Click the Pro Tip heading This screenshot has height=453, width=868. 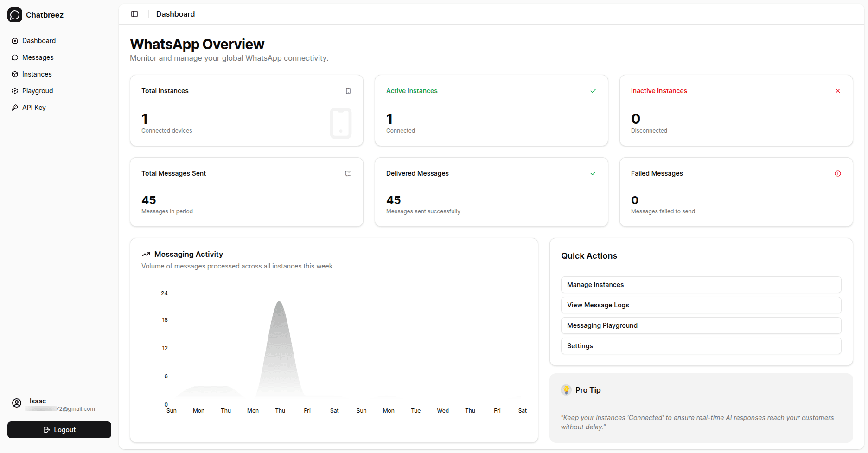tap(588, 390)
